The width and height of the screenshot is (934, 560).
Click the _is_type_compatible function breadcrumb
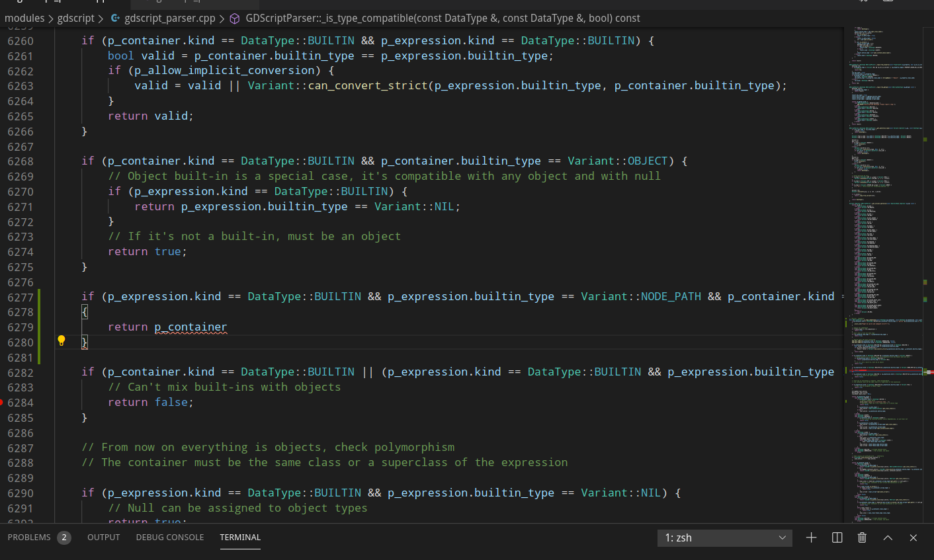pyautogui.click(x=443, y=19)
